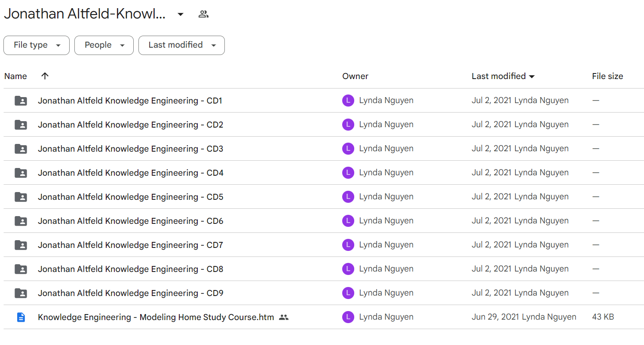Click the 43 KB file size
Screen dimensions: 644x345
point(603,317)
